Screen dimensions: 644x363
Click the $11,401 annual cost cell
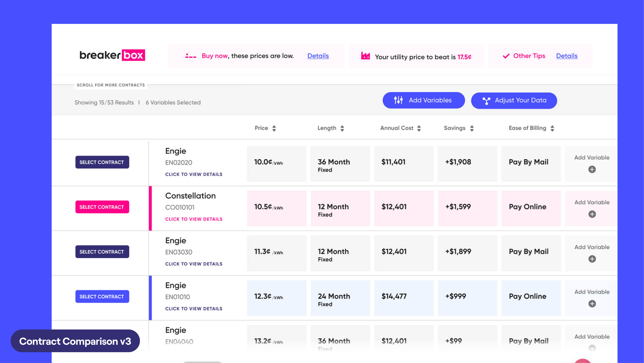click(404, 164)
